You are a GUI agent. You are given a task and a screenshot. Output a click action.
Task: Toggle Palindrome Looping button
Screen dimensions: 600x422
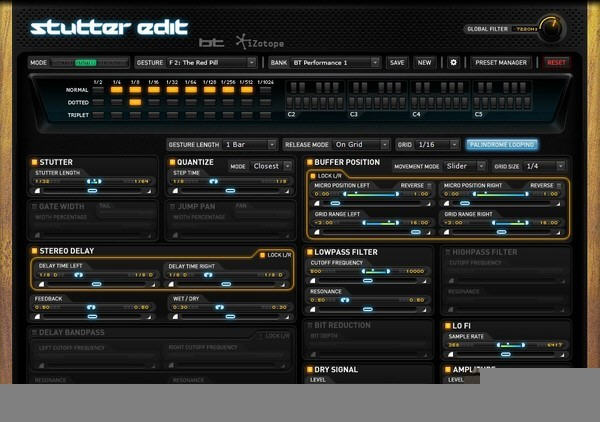(x=502, y=145)
